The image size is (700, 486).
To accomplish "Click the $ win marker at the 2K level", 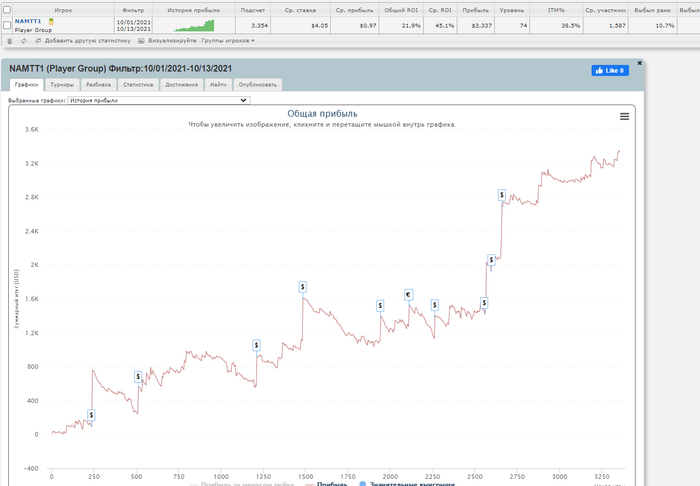I will point(491,260).
